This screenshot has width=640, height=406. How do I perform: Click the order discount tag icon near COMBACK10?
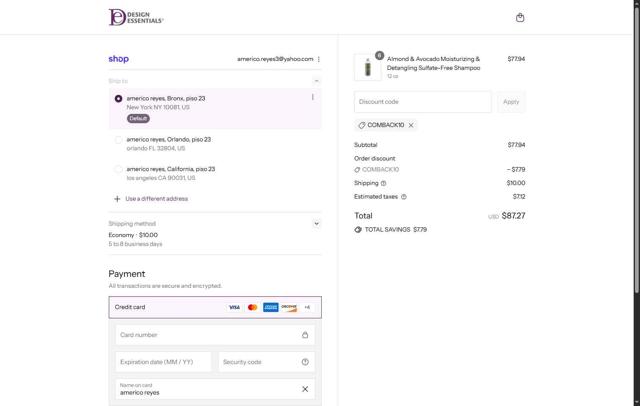click(x=357, y=170)
